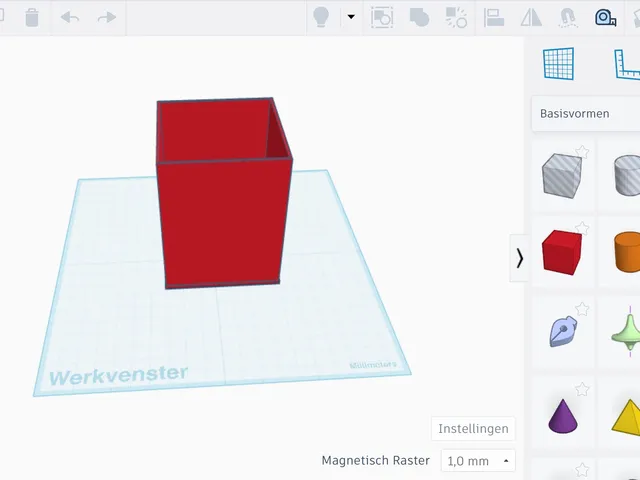Pick the green spinning top shape
640x480 pixels.
(x=627, y=333)
